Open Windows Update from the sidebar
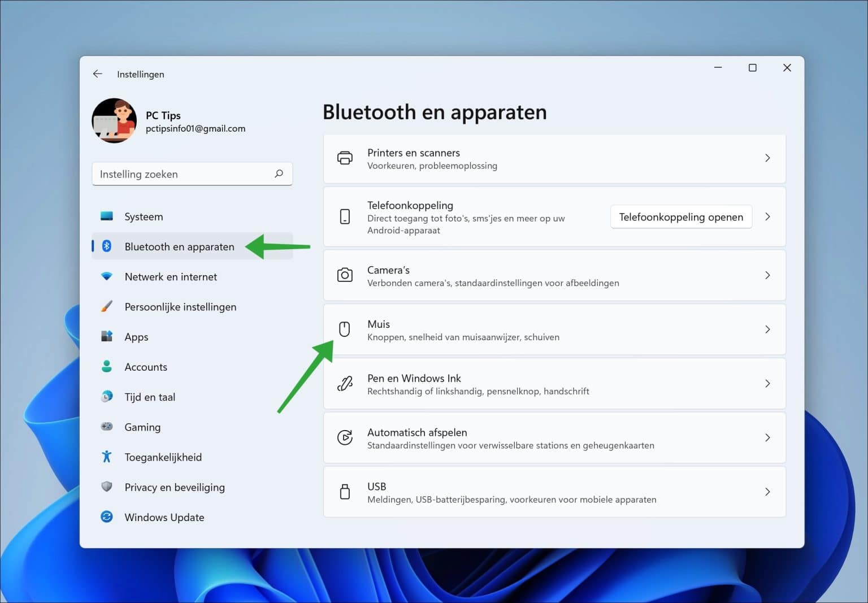Viewport: 868px width, 603px height. [164, 517]
